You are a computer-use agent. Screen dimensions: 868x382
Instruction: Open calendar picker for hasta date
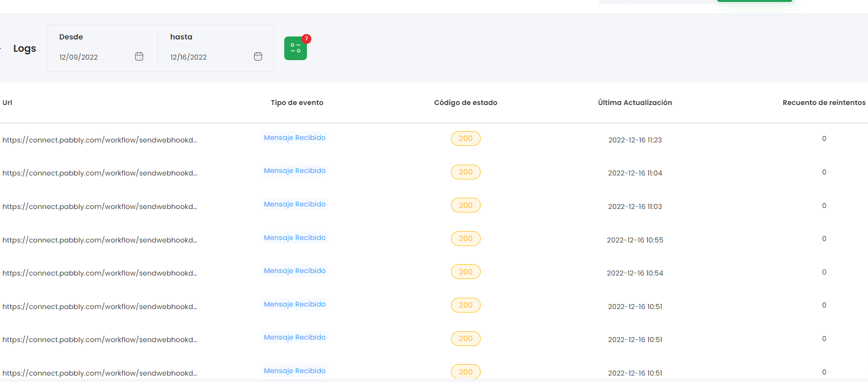258,56
